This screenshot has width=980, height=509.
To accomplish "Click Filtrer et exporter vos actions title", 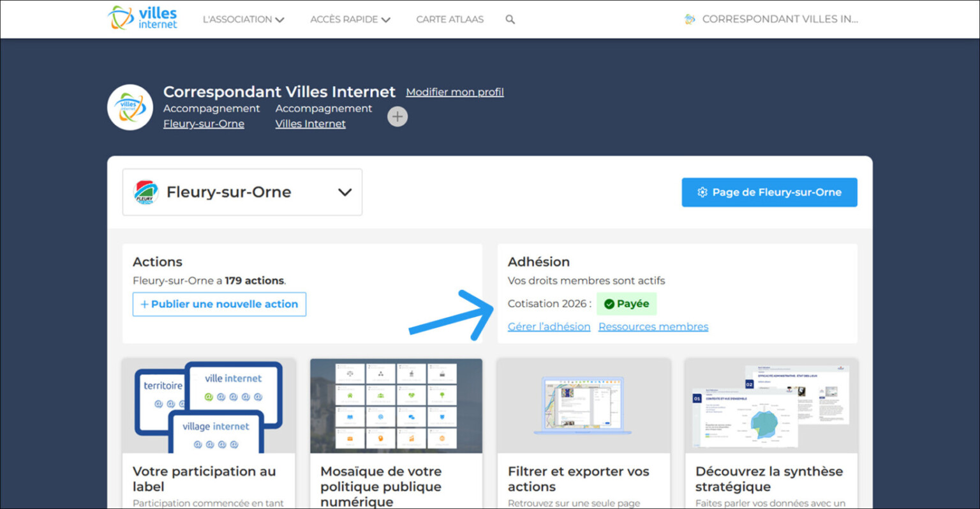I will tap(579, 479).
